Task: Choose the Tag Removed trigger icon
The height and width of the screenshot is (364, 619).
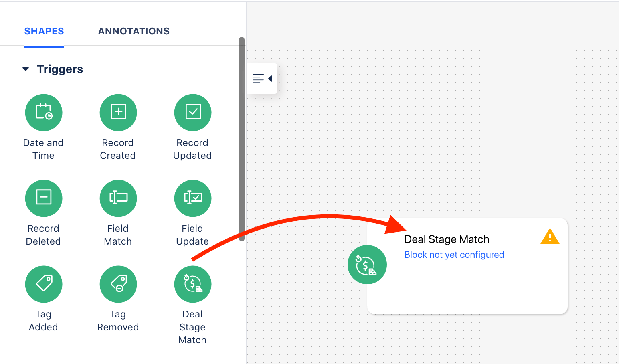Action: click(x=118, y=284)
